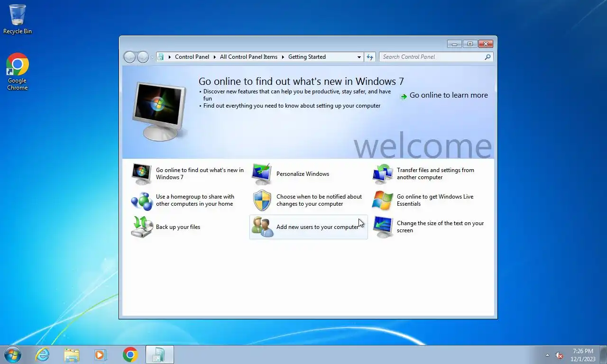Click the Personalize Windows icon

tap(262, 174)
